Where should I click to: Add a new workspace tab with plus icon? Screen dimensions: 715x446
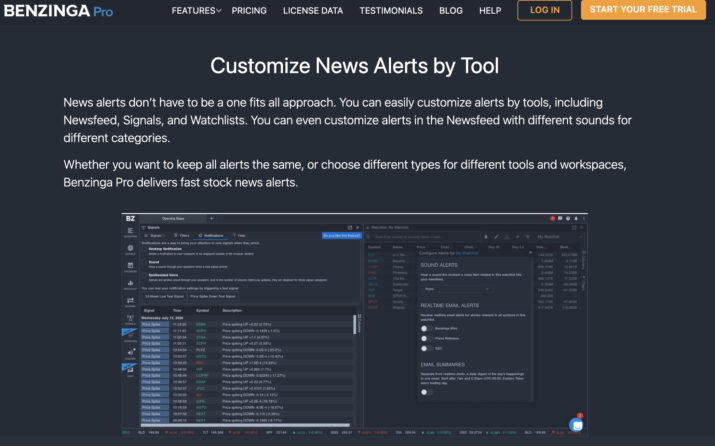point(212,218)
